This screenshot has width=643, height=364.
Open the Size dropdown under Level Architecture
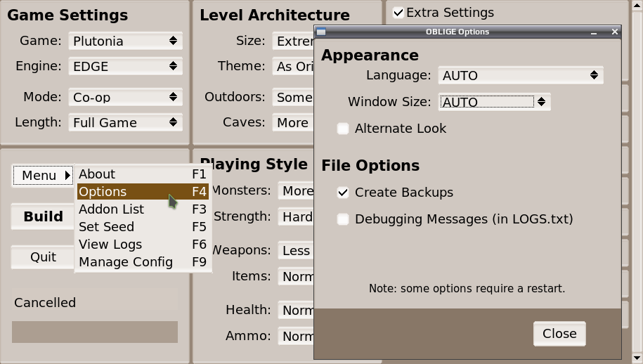coord(293,41)
